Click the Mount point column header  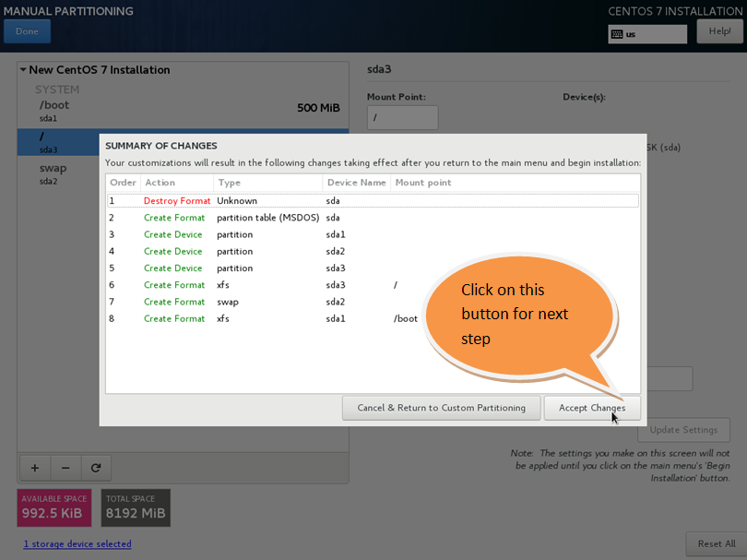(516, 183)
